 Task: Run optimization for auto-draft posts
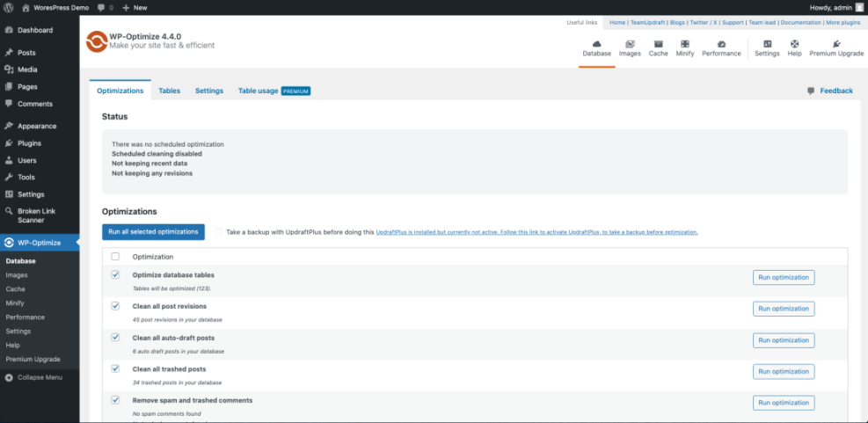point(784,340)
